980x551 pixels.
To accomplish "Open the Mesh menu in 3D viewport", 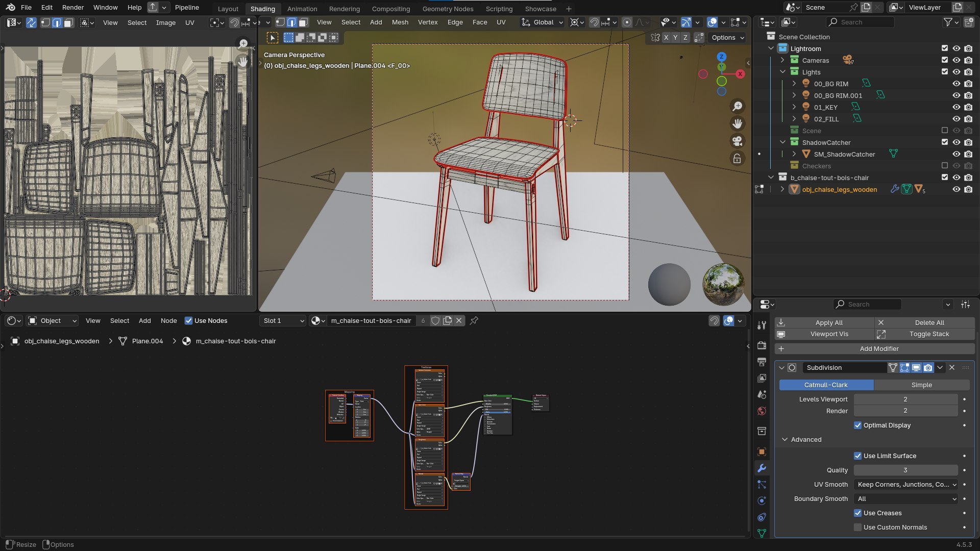I will tap(400, 22).
